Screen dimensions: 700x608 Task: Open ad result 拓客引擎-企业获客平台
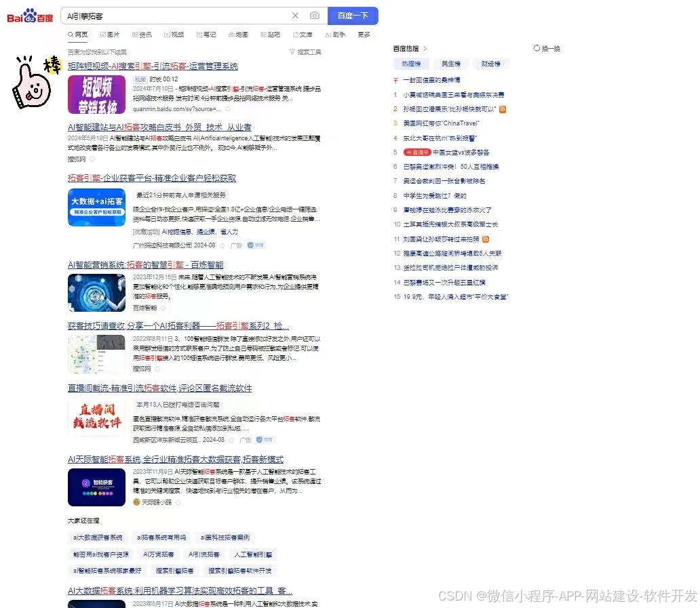click(152, 178)
